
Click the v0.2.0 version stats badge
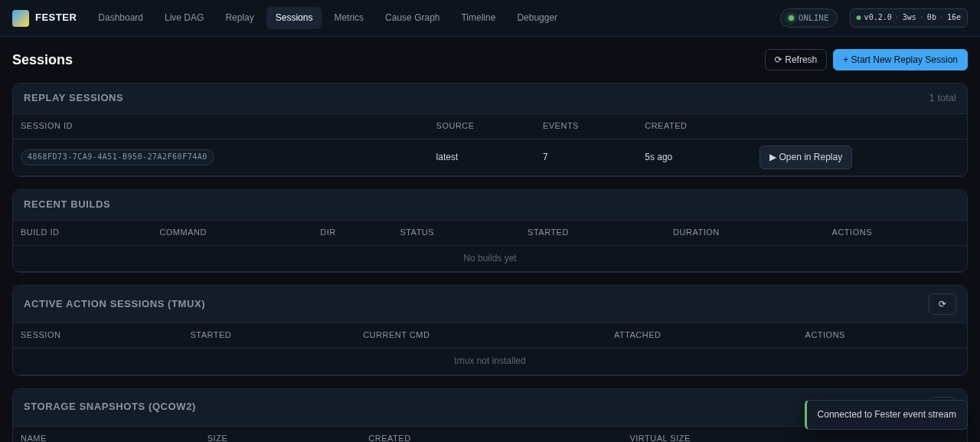909,18
